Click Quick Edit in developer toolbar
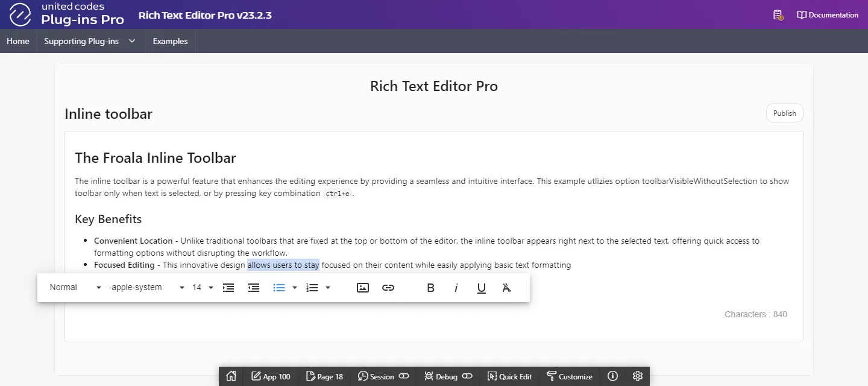 [509, 376]
